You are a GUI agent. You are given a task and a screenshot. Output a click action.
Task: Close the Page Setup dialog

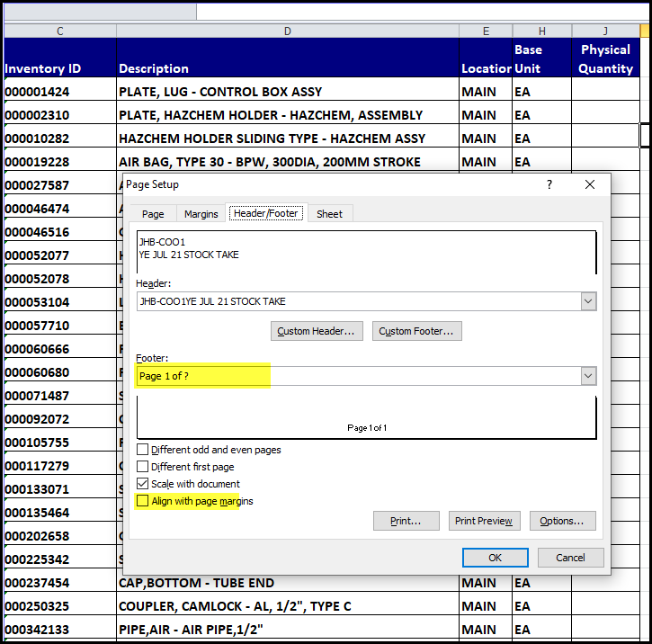tap(590, 184)
